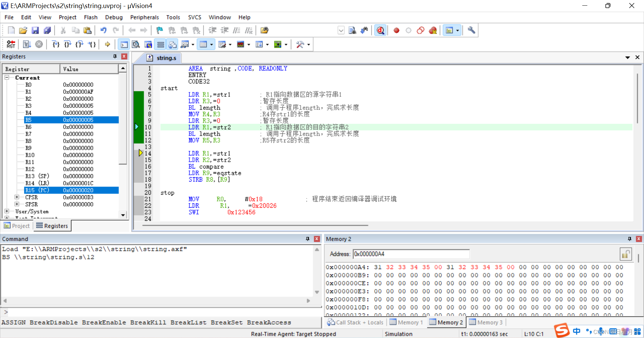Click the Indent selection icon
This screenshot has width=644, height=338.
(212, 30)
